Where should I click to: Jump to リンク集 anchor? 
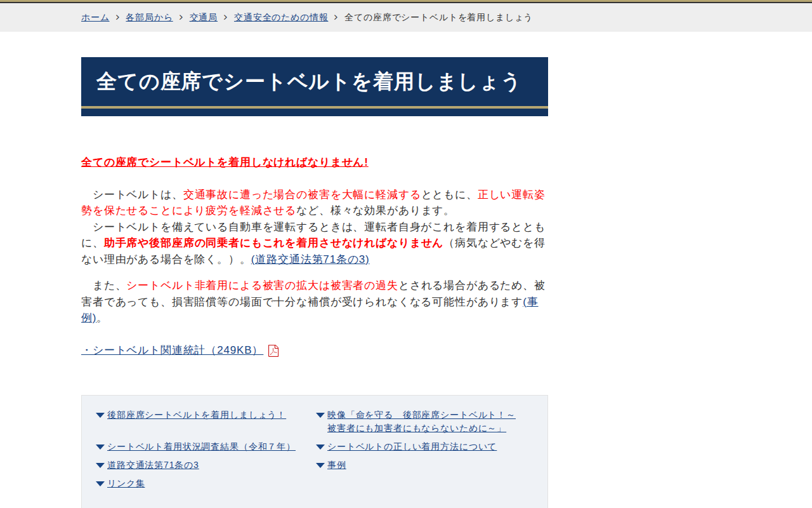pyautogui.click(x=126, y=483)
